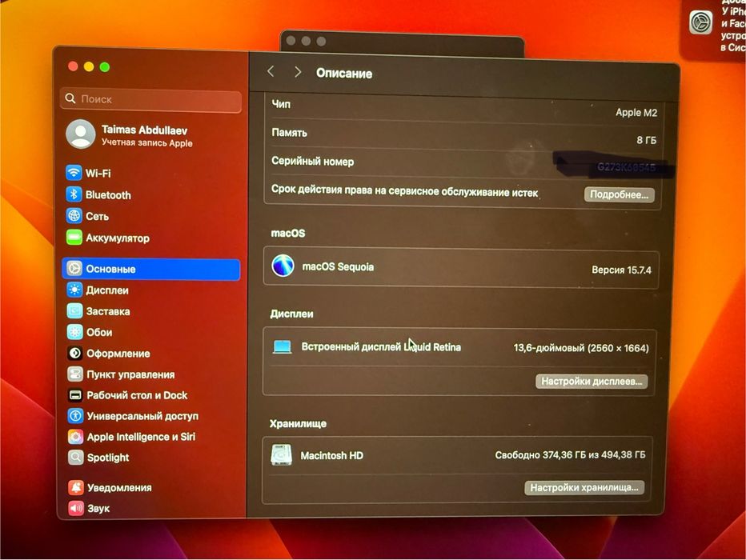Click the Серийный номер label
The width and height of the screenshot is (746, 560).
pyautogui.click(x=313, y=161)
